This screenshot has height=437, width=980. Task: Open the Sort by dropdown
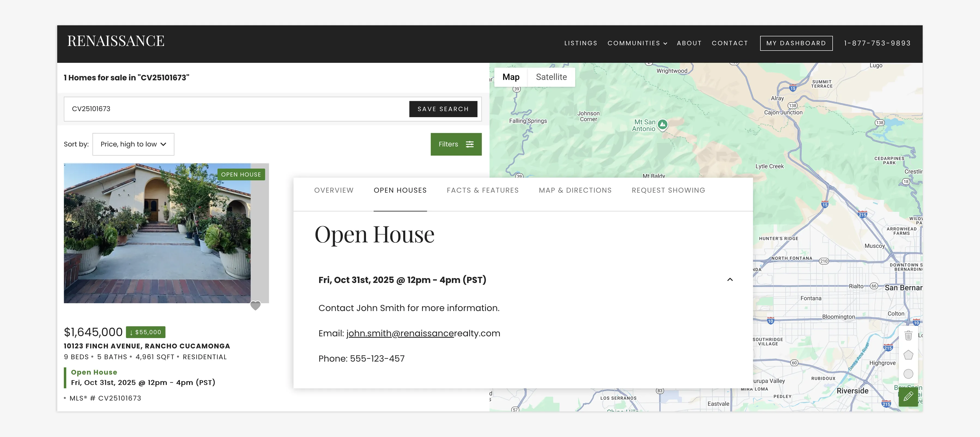pyautogui.click(x=133, y=144)
